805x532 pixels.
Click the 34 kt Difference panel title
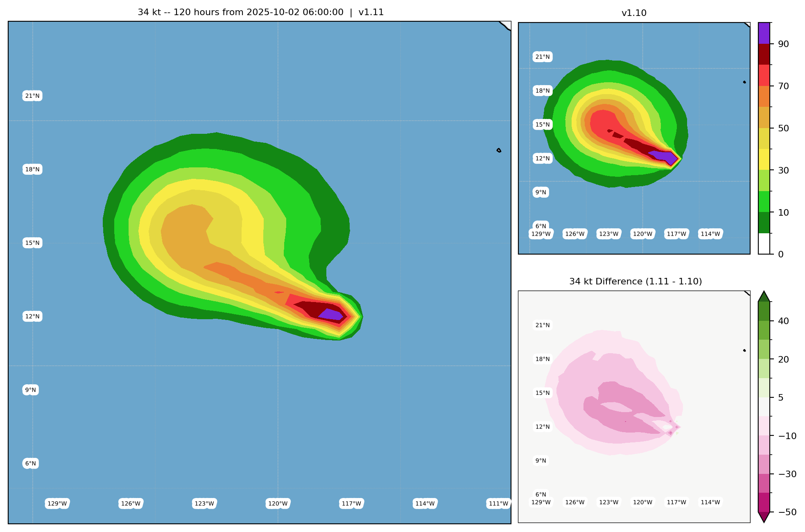click(635, 282)
